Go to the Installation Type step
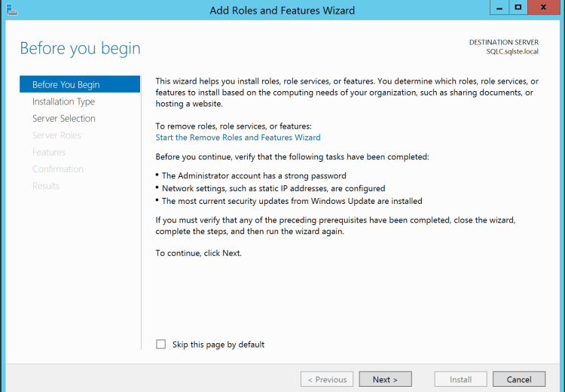The width and height of the screenshot is (565, 392). pos(63,102)
